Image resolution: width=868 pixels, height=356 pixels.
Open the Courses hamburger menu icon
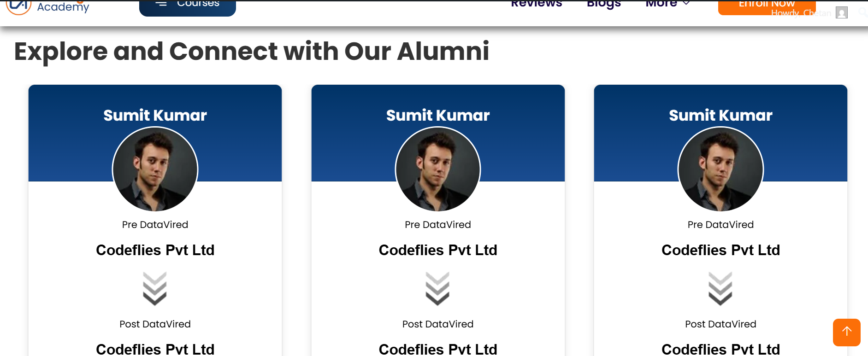(x=161, y=4)
